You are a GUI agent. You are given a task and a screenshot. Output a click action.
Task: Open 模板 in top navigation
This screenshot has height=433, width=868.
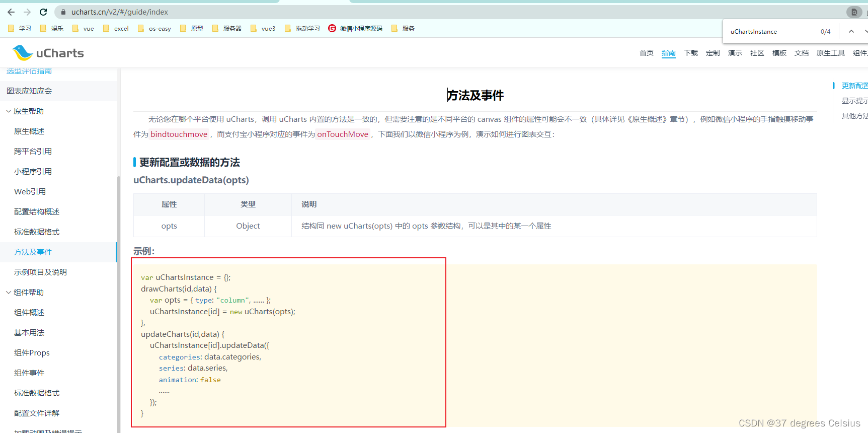click(x=779, y=53)
